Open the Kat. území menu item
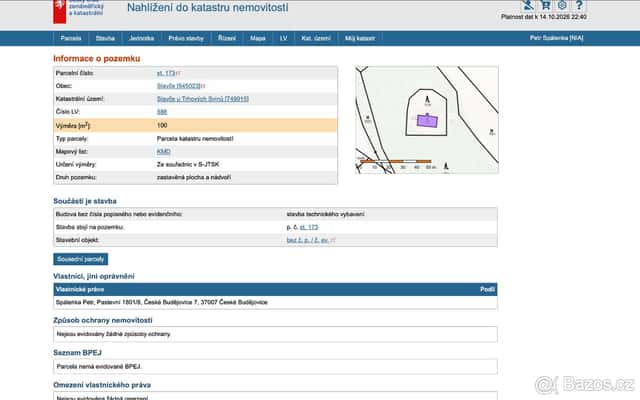Screen dimensions: 640x400 tap(316, 38)
